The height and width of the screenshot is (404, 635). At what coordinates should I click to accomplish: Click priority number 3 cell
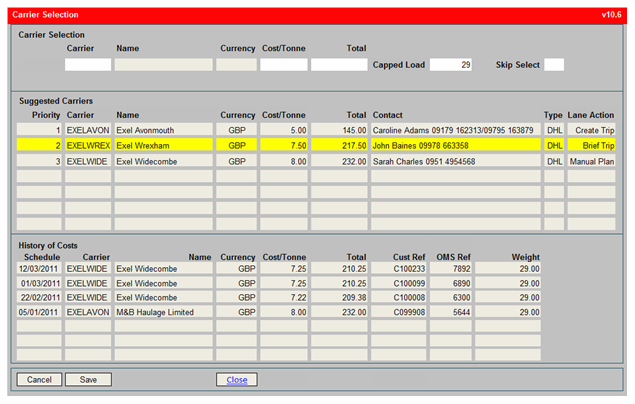pyautogui.click(x=39, y=162)
